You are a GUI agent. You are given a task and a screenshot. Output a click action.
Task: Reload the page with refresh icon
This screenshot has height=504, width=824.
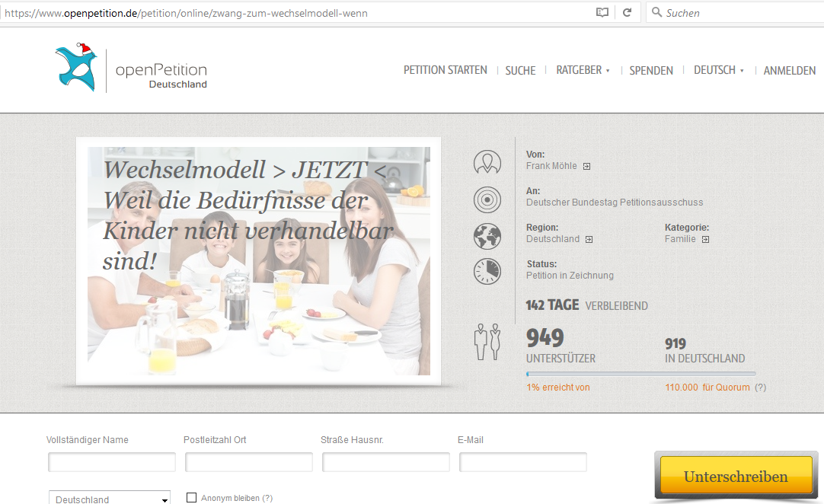628,12
